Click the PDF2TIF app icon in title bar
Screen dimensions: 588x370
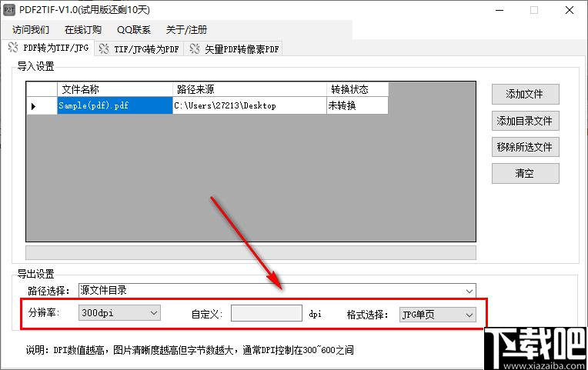9,10
